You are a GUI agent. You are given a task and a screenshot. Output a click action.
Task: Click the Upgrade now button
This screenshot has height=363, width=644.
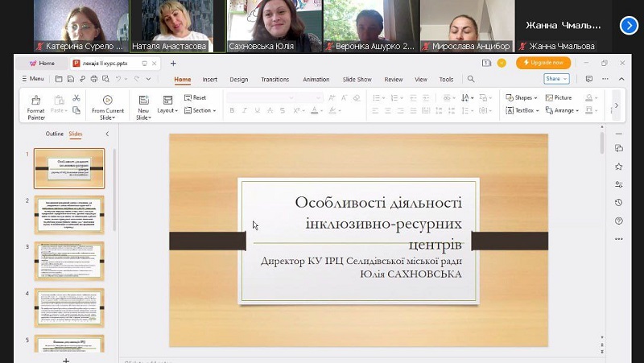543,63
